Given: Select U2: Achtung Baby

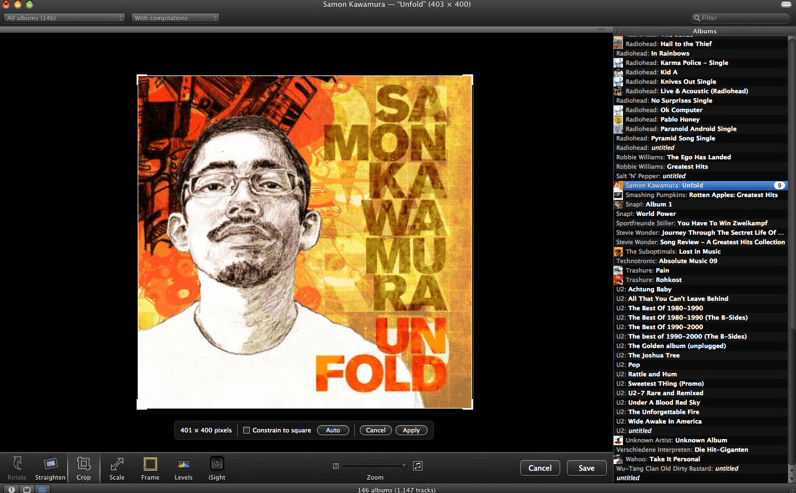Looking at the screenshot, I should pyautogui.click(x=701, y=289).
